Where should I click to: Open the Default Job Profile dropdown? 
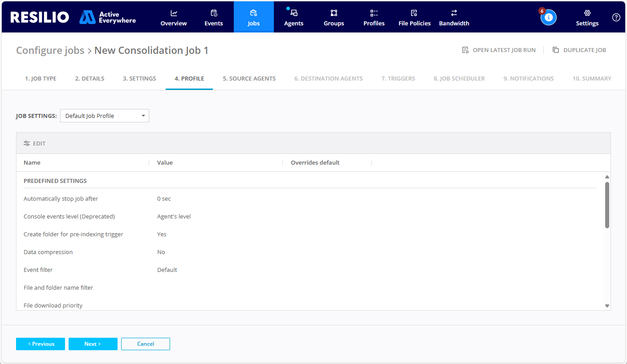pyautogui.click(x=104, y=116)
